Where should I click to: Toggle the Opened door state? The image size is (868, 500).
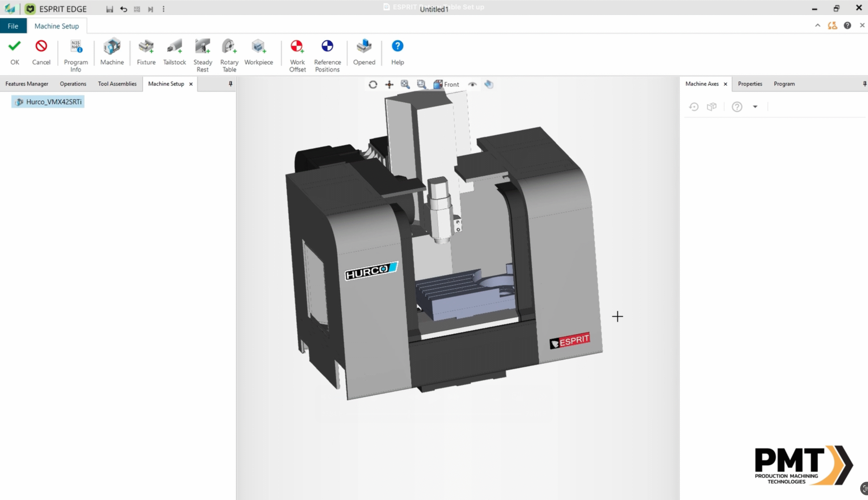tap(364, 52)
